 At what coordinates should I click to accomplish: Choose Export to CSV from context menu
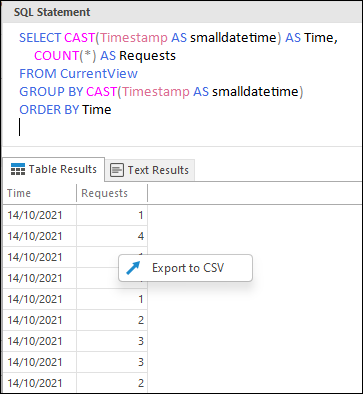click(185, 268)
